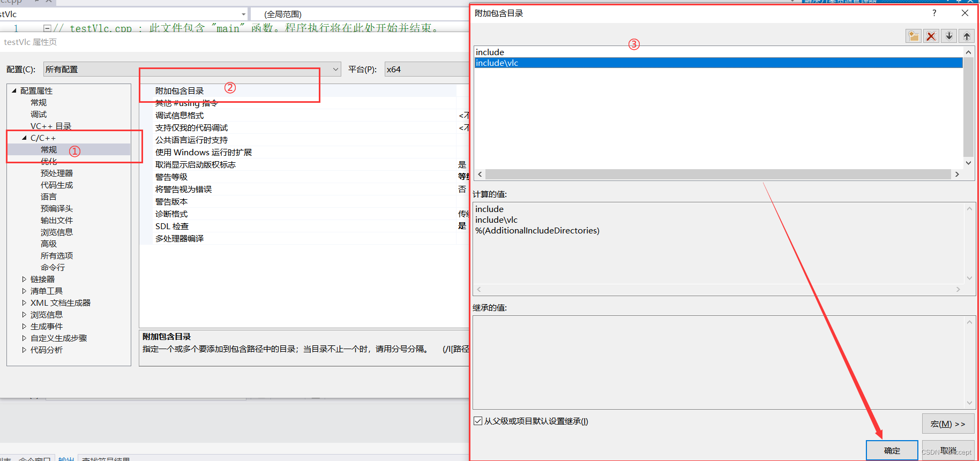Expand the XML 文档生成器 node
The image size is (980, 461).
pyautogui.click(x=24, y=303)
